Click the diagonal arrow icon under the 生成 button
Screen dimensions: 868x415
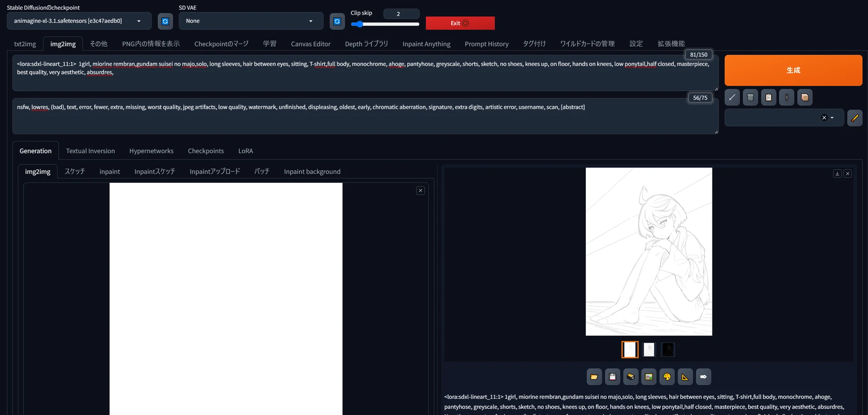(732, 97)
